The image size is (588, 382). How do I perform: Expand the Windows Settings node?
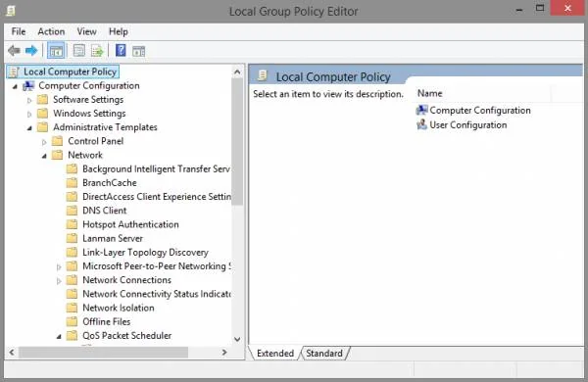pyautogui.click(x=29, y=114)
